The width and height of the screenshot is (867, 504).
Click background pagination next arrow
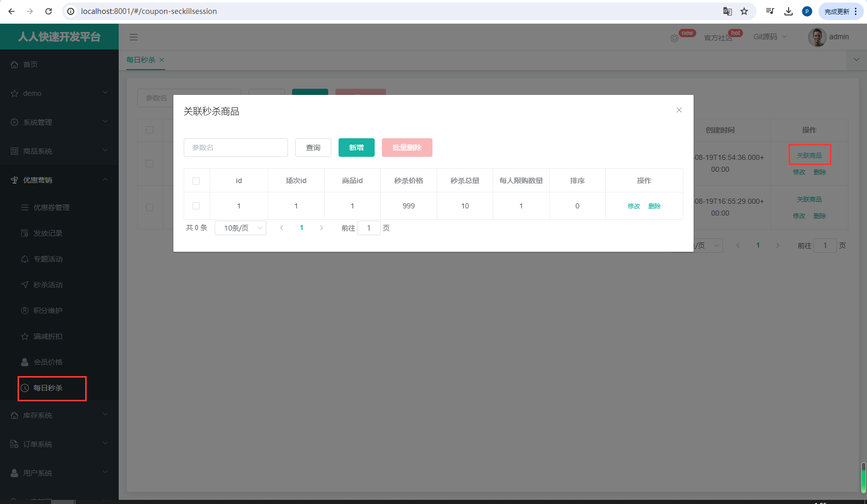point(778,246)
